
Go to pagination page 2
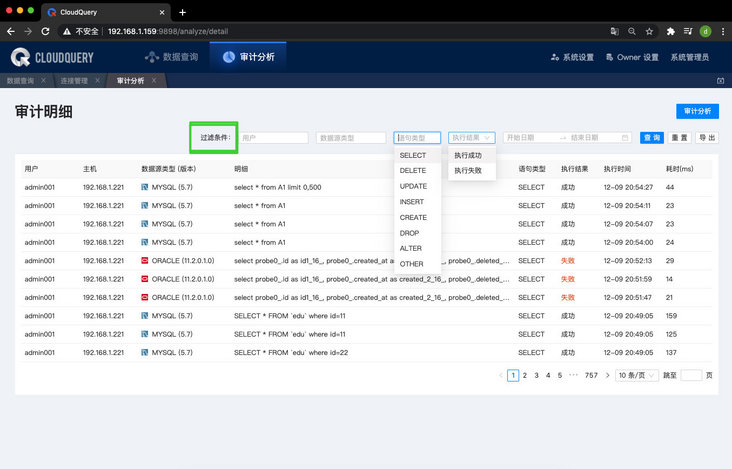[x=525, y=375]
